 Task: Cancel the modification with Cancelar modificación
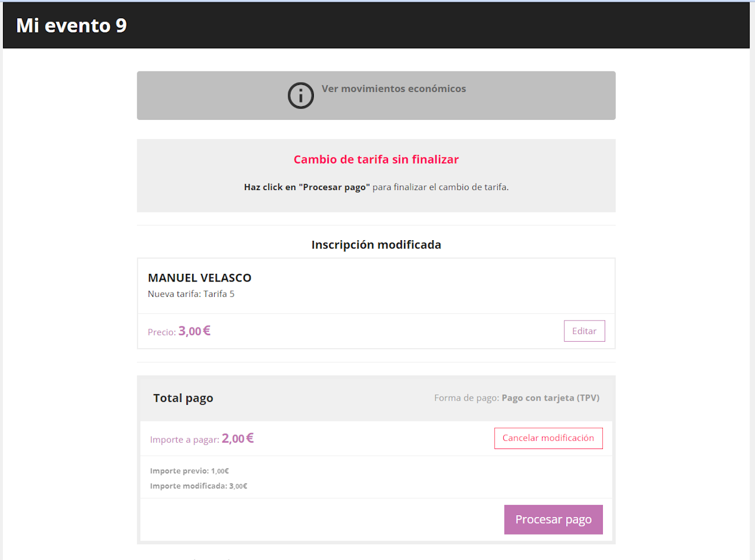click(548, 438)
